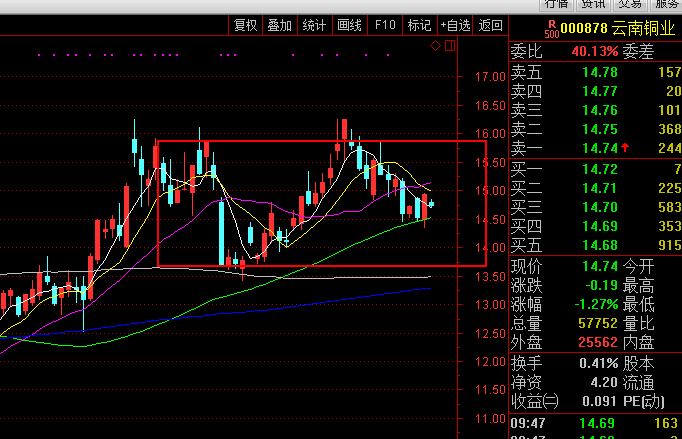Open the 叠加 overlay option
Screen dimensions: 682x439
279,26
